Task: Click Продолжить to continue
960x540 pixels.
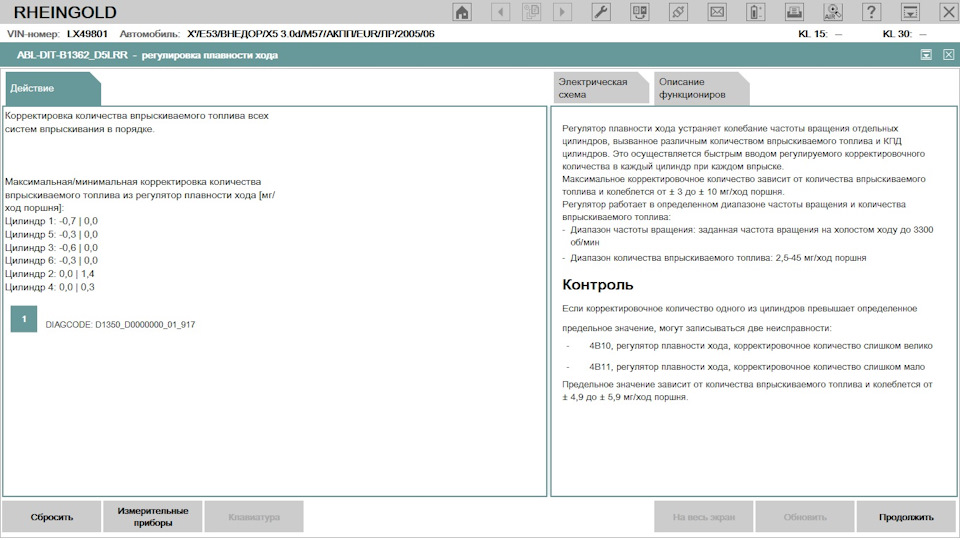Action: click(906, 517)
